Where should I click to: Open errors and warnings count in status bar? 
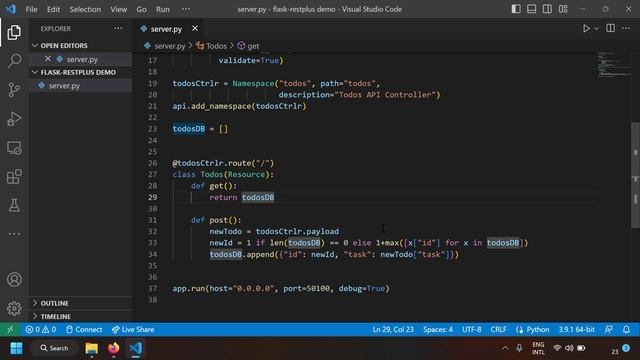pos(40,329)
